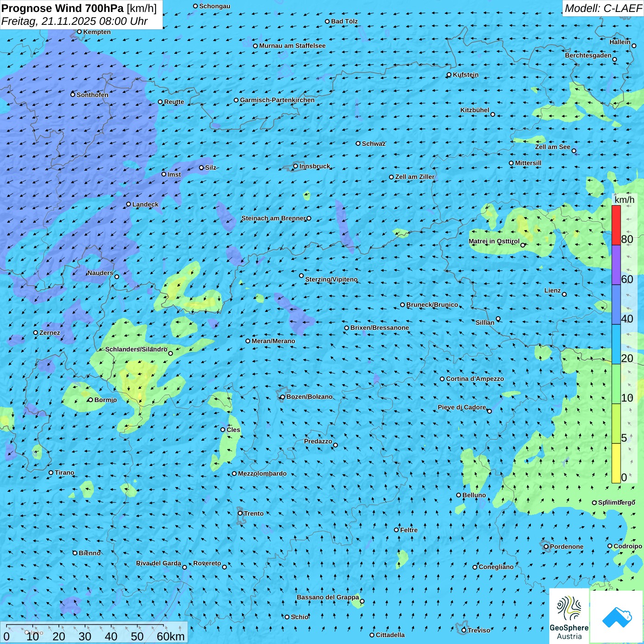Click the 'Bormio' label

(x=105, y=400)
